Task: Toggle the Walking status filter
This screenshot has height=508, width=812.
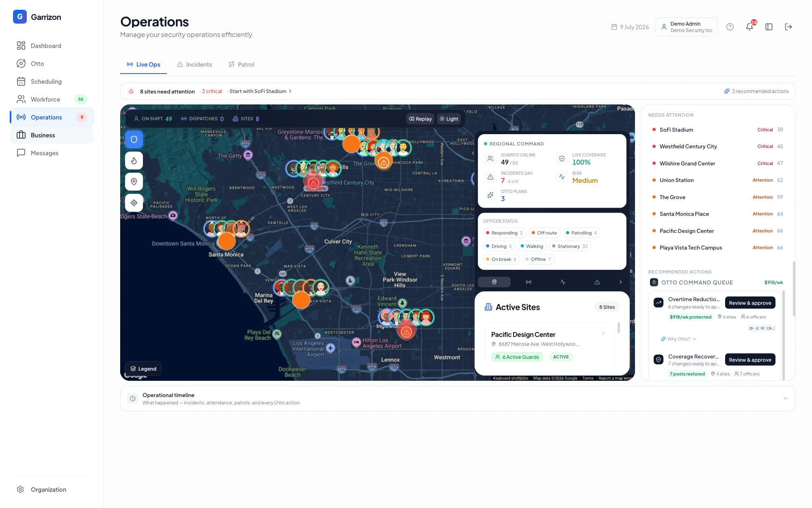Action: (532, 246)
